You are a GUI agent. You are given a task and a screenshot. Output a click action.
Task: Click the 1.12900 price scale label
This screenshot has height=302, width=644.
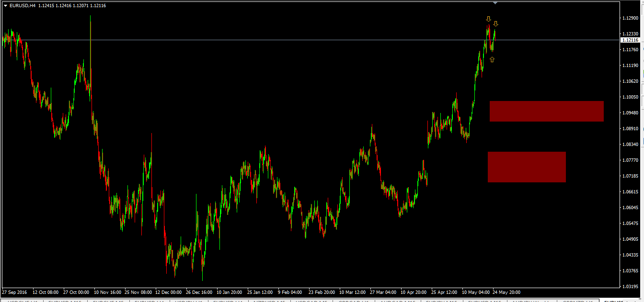pos(630,18)
